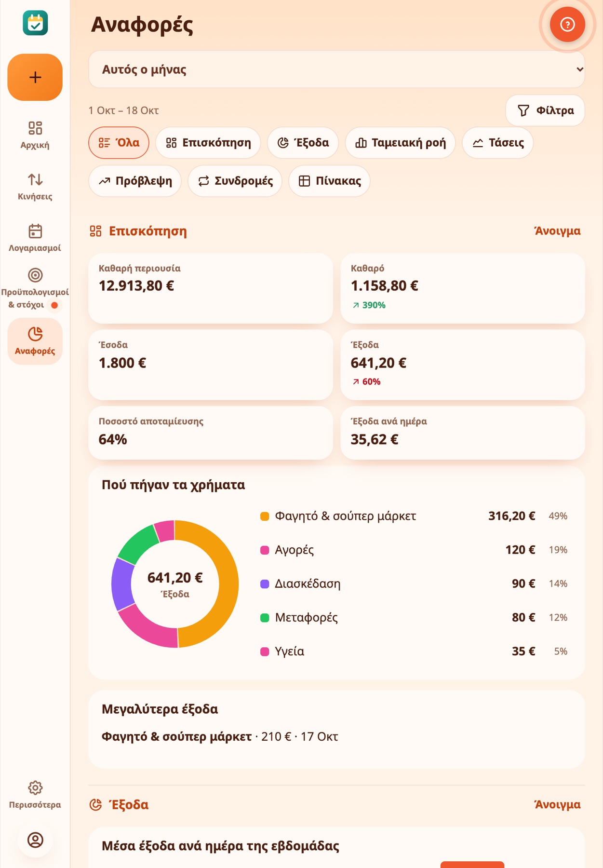
Task: Open the help question mark button
Action: pyautogui.click(x=567, y=24)
